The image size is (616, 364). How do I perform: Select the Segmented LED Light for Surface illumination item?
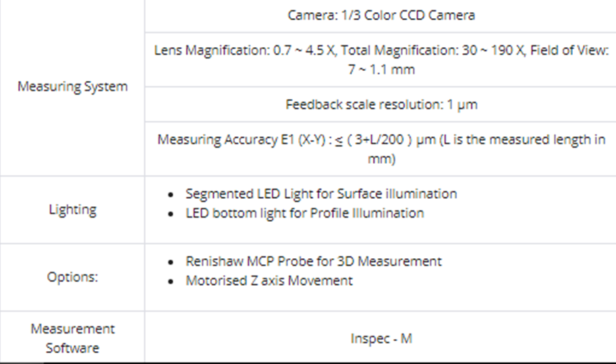tap(321, 194)
